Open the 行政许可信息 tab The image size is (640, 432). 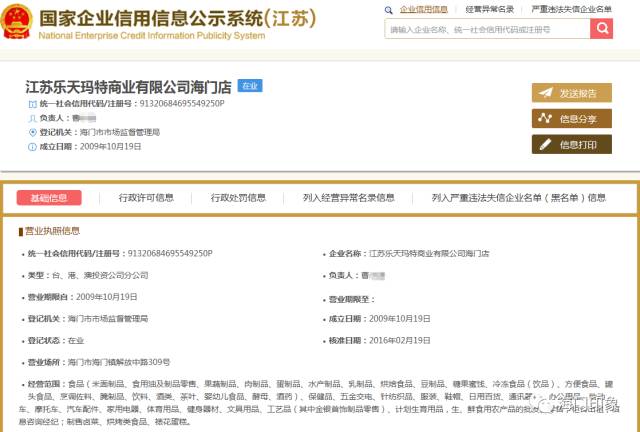tap(146, 198)
